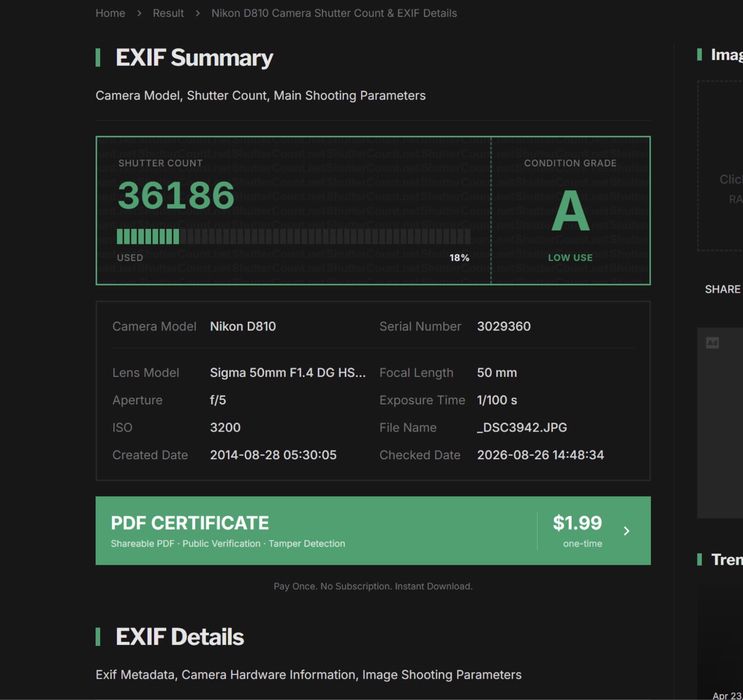Click the shutter usage progress bar
This screenshot has height=700, width=743.
(x=294, y=236)
